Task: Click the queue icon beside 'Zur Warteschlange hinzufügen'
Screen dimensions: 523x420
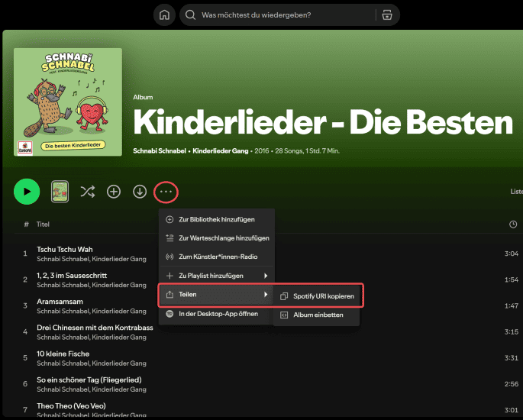Action: click(169, 238)
